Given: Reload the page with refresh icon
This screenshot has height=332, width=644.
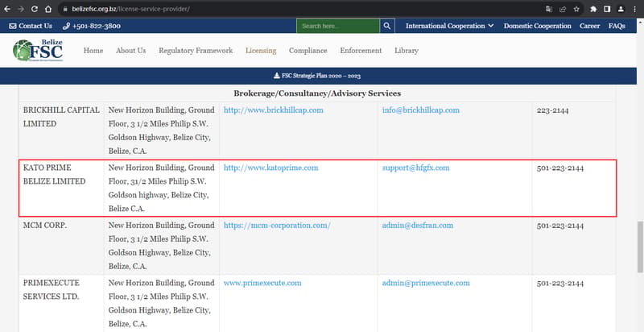Looking at the screenshot, I should click(x=35, y=9).
